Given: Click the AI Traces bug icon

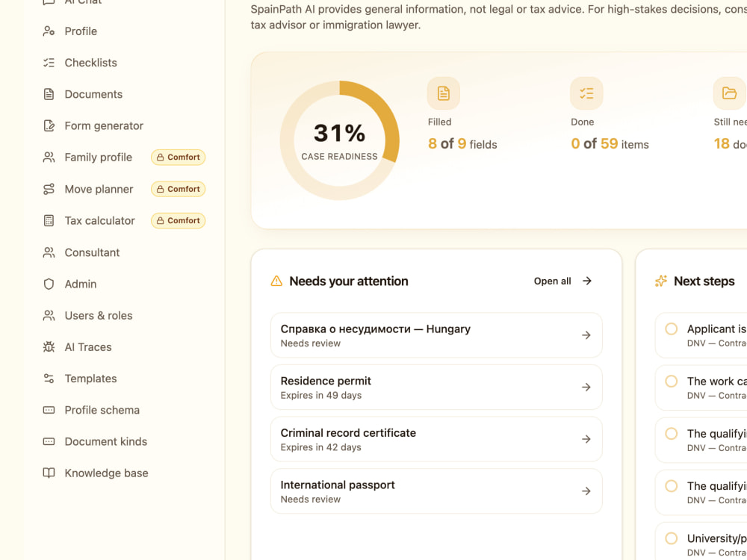Looking at the screenshot, I should 49,346.
